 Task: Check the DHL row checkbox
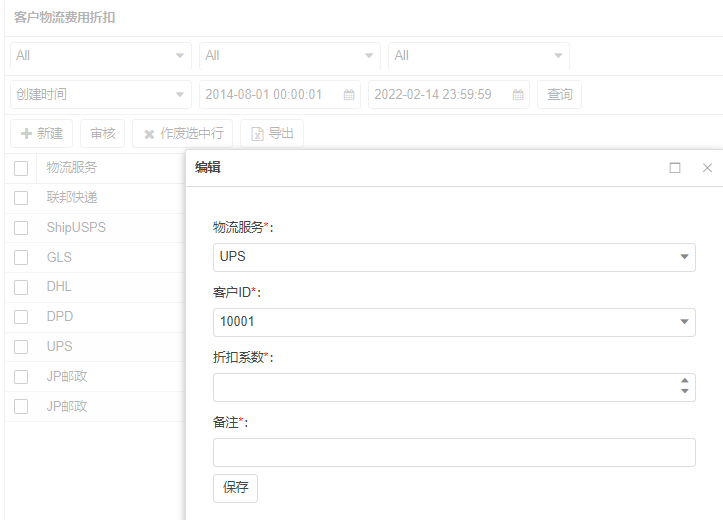[21, 287]
